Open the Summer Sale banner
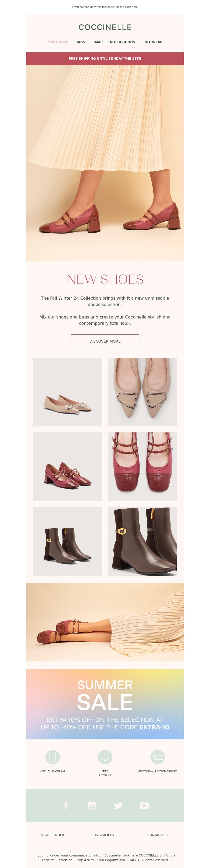Image resolution: width=210 pixels, height=868 pixels. click(105, 704)
